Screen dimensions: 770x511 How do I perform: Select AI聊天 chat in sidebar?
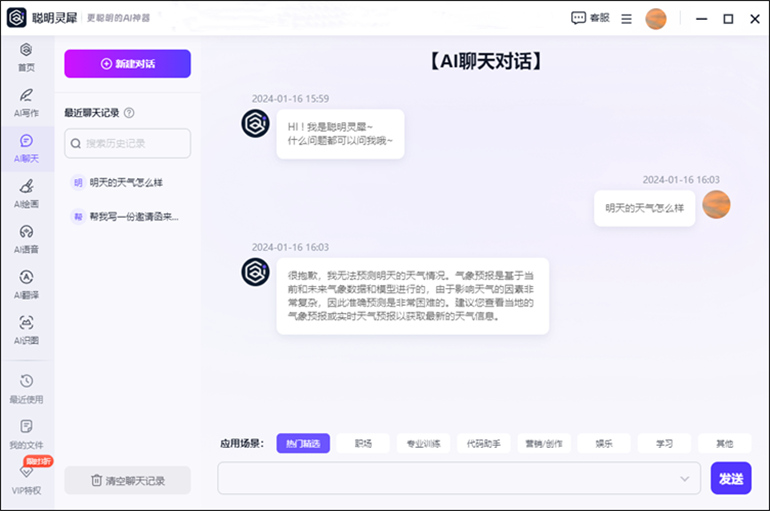[x=26, y=149]
